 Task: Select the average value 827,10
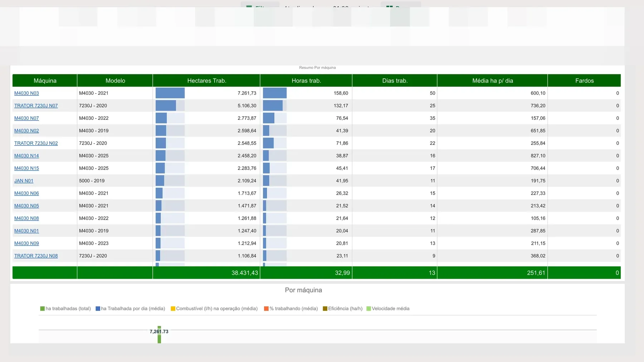click(x=538, y=156)
